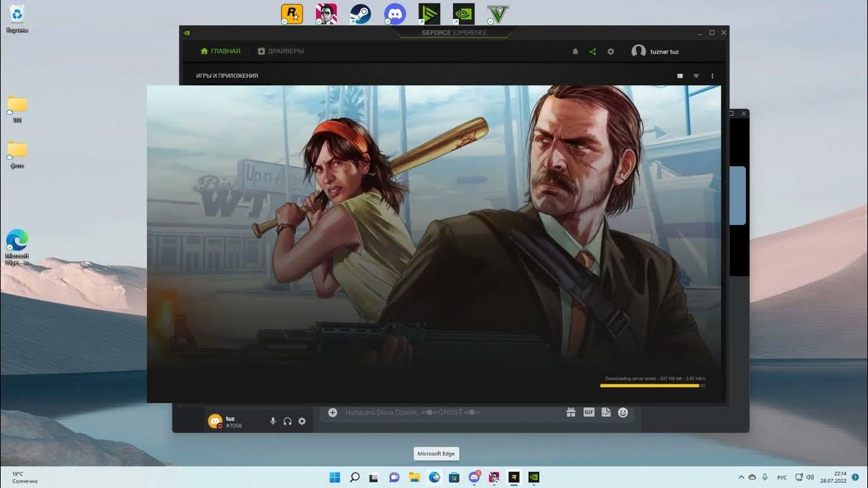Open the Discord sticker picker
Viewport: 868px width, 488px height.
click(606, 412)
